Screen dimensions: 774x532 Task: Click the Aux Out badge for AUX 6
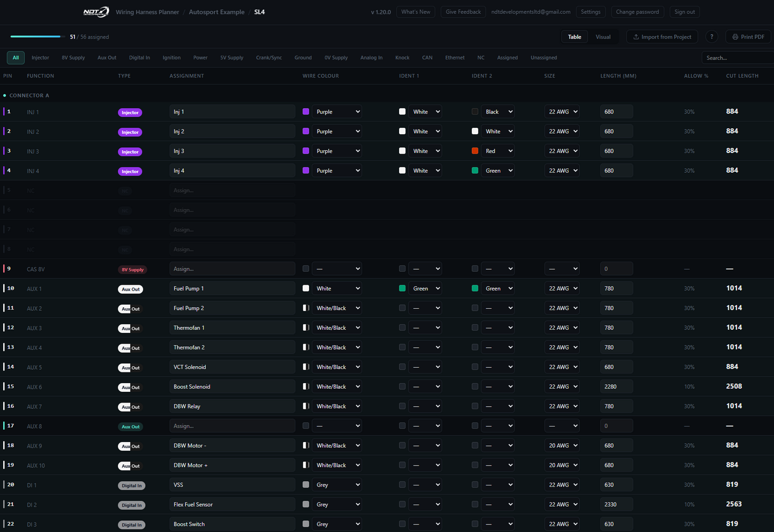130,387
